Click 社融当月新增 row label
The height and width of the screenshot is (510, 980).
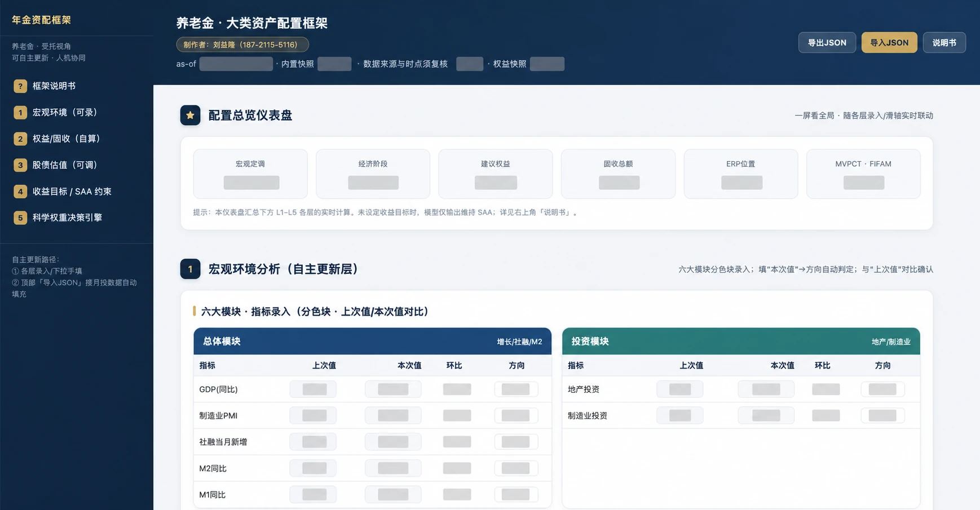click(223, 442)
